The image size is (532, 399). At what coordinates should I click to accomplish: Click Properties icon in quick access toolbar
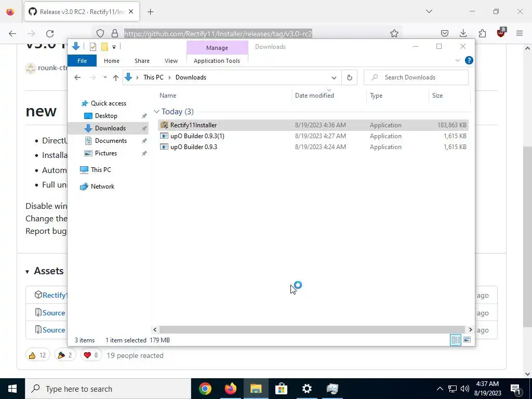[93, 47]
